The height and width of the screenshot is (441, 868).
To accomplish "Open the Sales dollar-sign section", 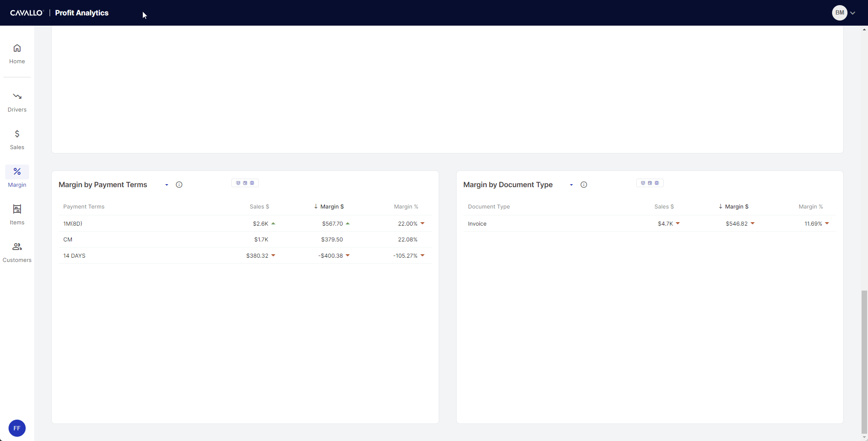I will click(x=17, y=140).
